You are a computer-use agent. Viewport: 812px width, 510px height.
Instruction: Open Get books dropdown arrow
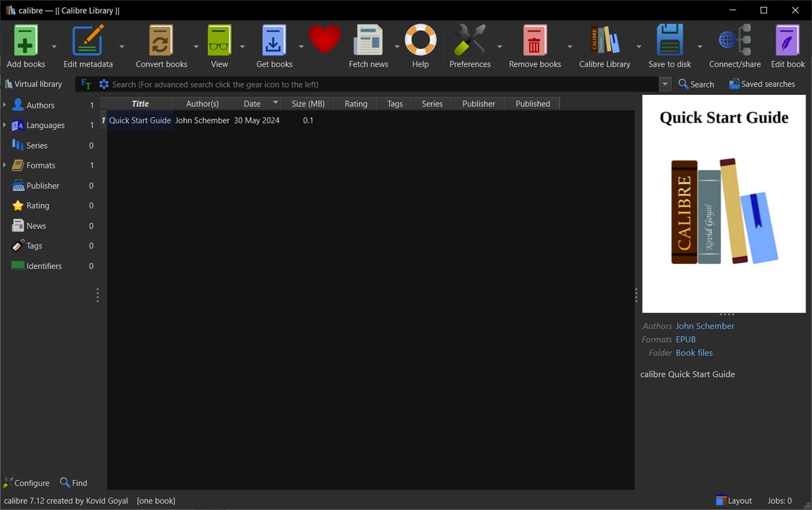[301, 47]
